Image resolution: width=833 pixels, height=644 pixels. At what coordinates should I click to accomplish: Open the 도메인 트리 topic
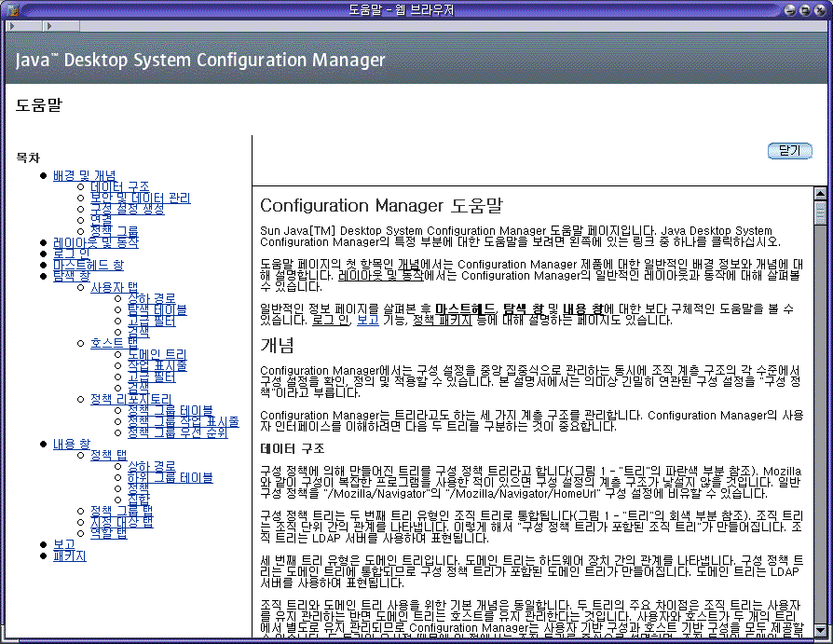157,354
